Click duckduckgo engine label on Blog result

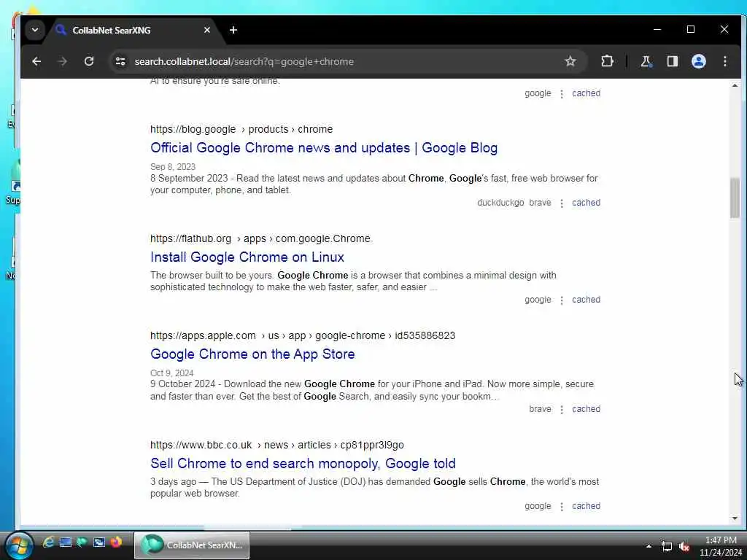coord(500,203)
